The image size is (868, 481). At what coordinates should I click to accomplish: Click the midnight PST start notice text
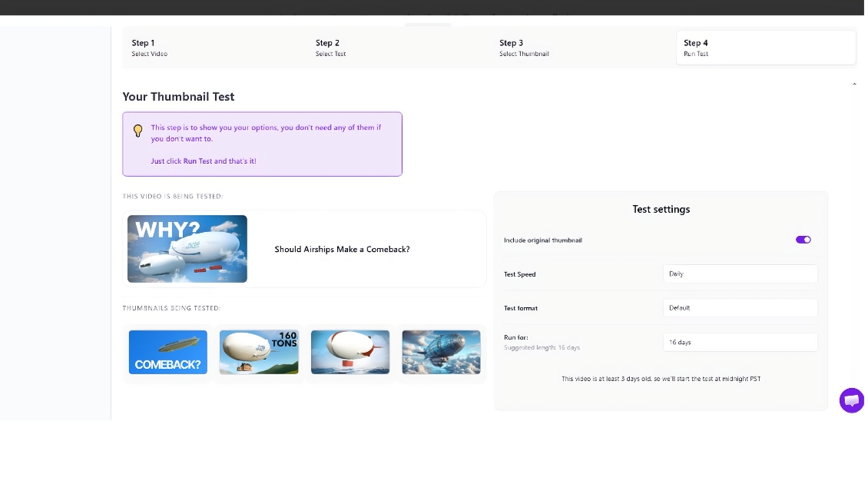[661, 379]
